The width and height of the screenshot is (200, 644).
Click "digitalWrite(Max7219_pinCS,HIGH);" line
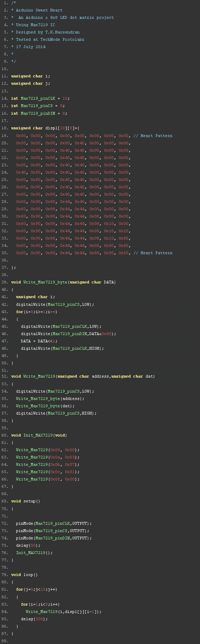click(56, 413)
